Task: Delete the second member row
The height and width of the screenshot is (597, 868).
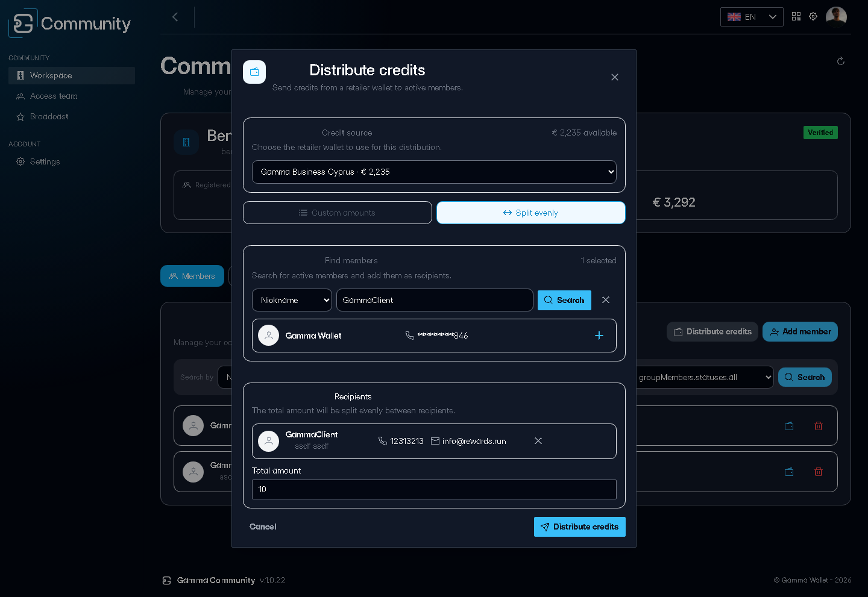Action: pyautogui.click(x=819, y=472)
